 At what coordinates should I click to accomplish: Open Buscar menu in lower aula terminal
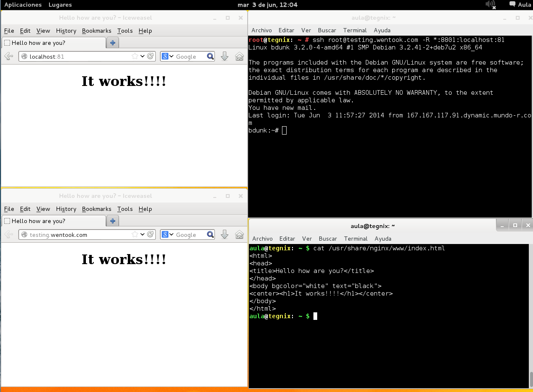click(328, 239)
